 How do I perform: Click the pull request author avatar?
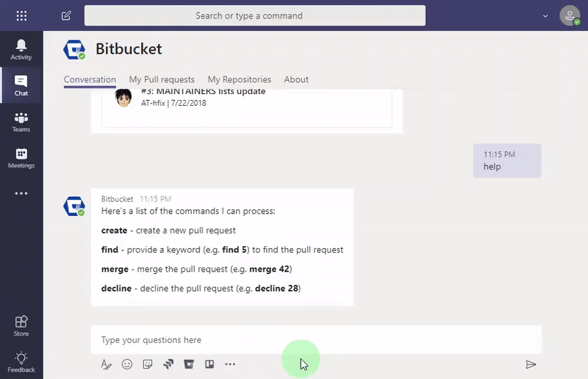(x=123, y=98)
